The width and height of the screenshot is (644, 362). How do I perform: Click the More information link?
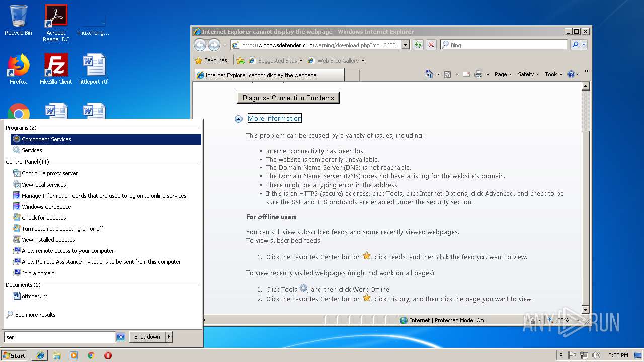pyautogui.click(x=274, y=119)
